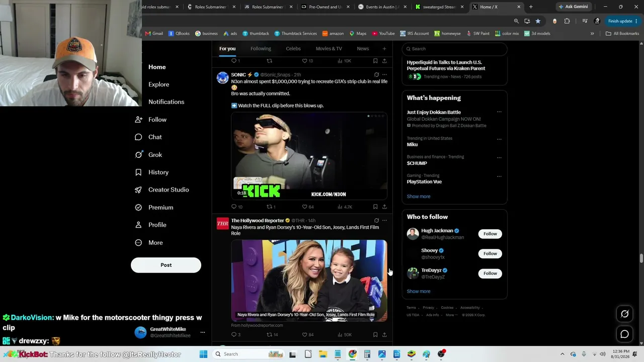Switch to the Celebs tab
This screenshot has width=644, height=362.
[x=293, y=49]
